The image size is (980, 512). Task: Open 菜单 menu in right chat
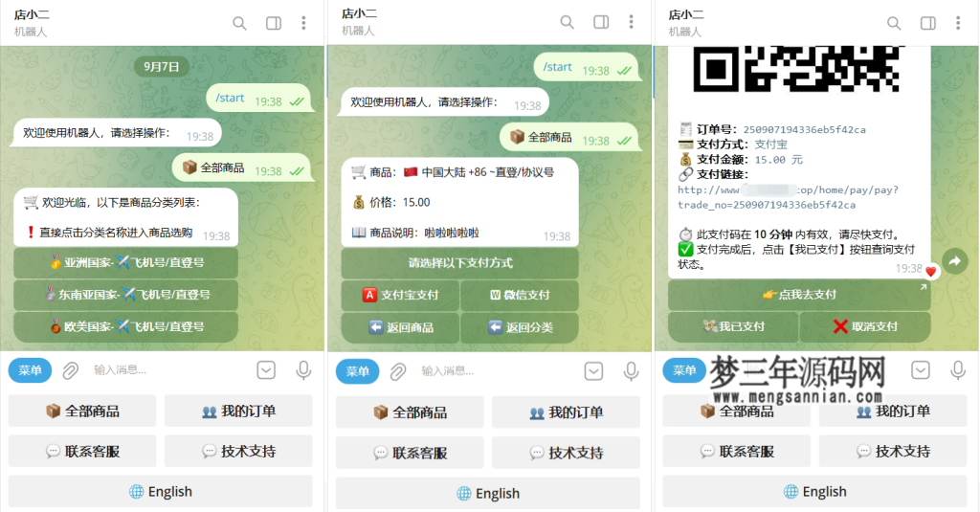click(684, 370)
